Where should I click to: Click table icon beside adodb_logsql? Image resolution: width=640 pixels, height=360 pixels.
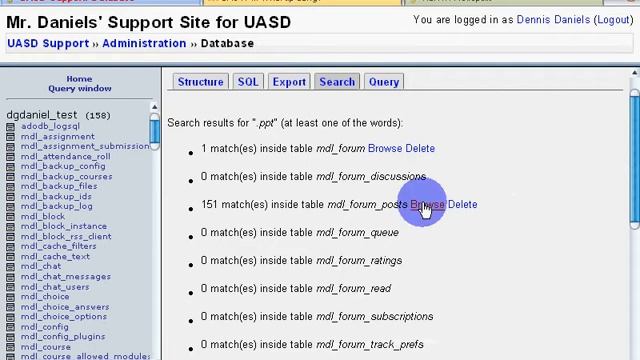point(11,127)
